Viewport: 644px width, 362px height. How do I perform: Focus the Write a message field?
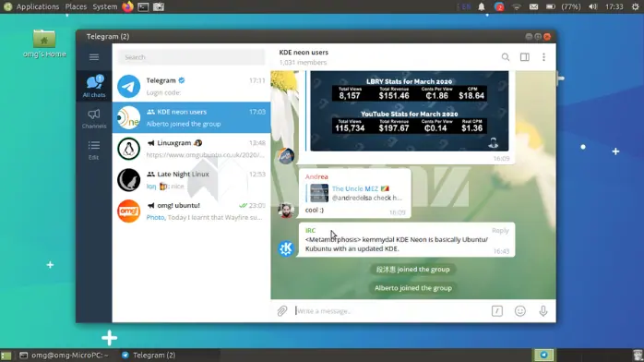pyautogui.click(x=390, y=311)
